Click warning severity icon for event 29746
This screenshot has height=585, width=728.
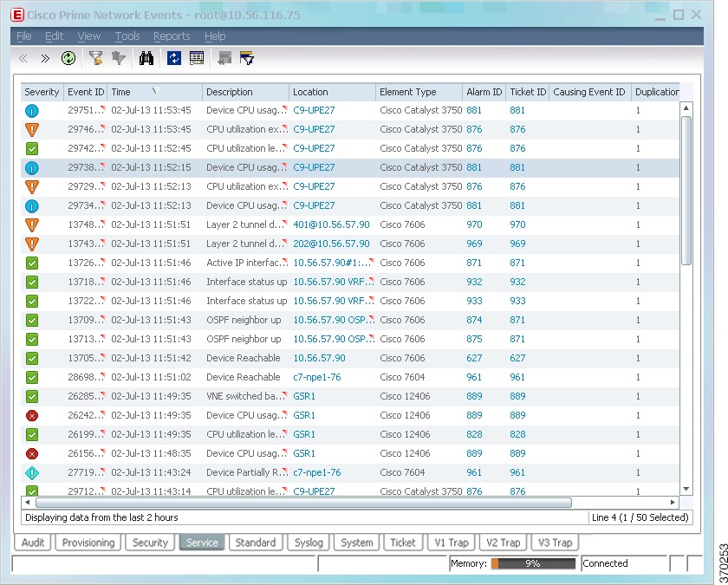32,129
